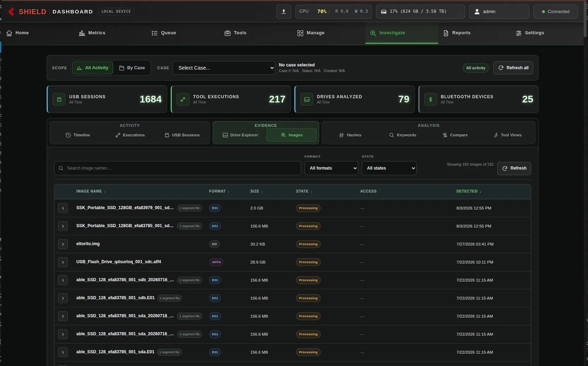Click the Metrics bar-chart icon
This screenshot has height=366, width=588.
[82, 33]
